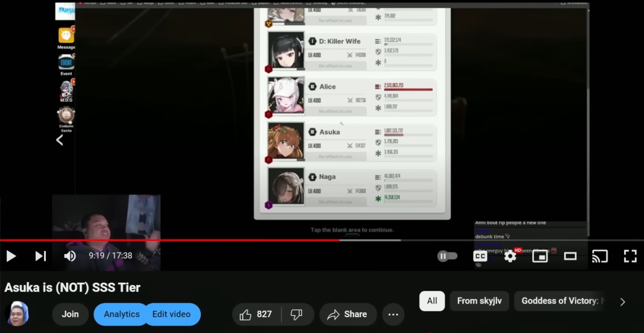Click the No effect in use bar under Naga
The height and width of the screenshot is (333, 644).
point(336,201)
